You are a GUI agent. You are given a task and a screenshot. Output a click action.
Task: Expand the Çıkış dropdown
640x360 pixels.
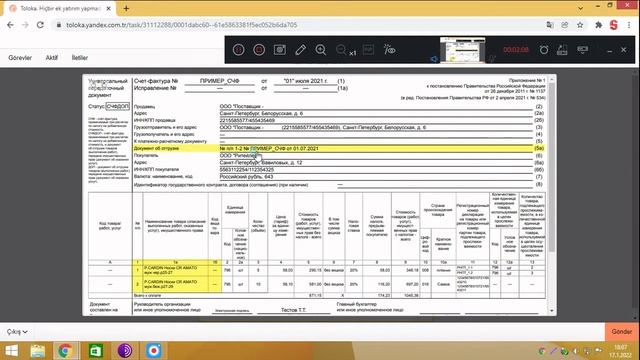(17, 331)
